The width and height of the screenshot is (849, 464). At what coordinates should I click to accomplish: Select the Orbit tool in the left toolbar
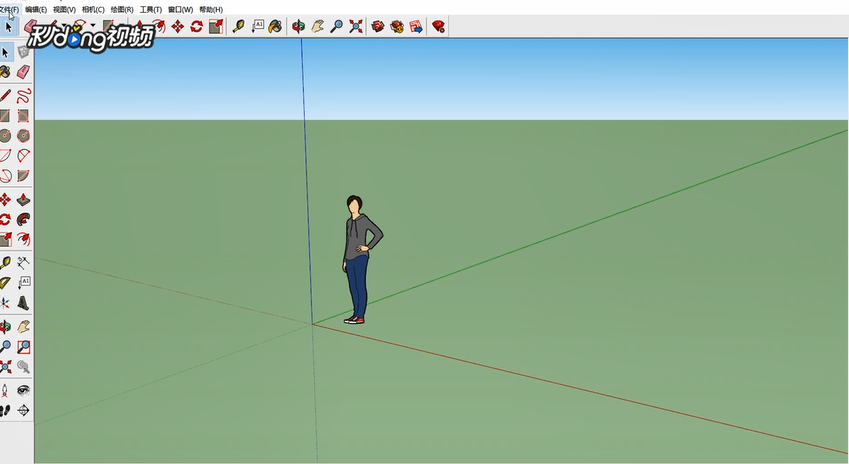tap(5, 327)
